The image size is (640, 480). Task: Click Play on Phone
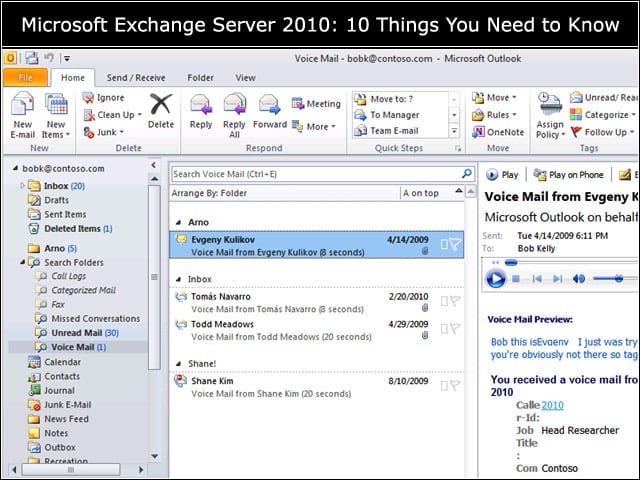568,175
